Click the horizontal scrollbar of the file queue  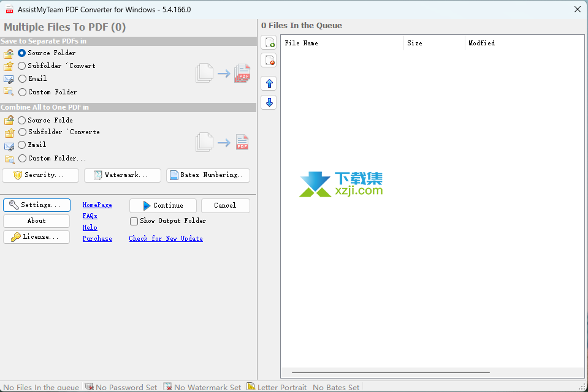[x=391, y=372]
